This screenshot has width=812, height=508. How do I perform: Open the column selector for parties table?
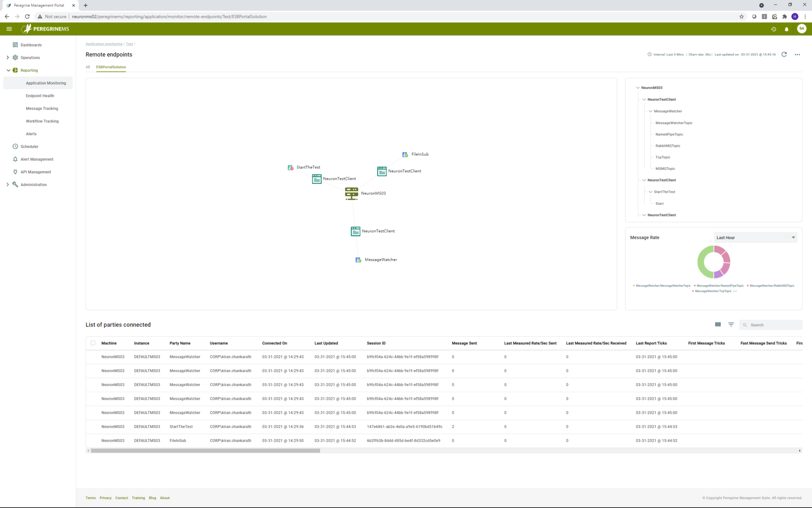[x=718, y=325]
